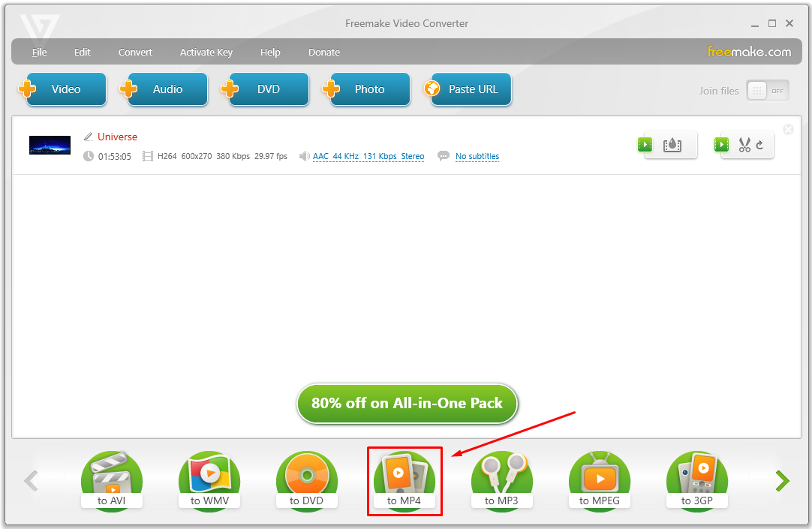Open the Donate menu
The image size is (812, 529).
(x=324, y=53)
